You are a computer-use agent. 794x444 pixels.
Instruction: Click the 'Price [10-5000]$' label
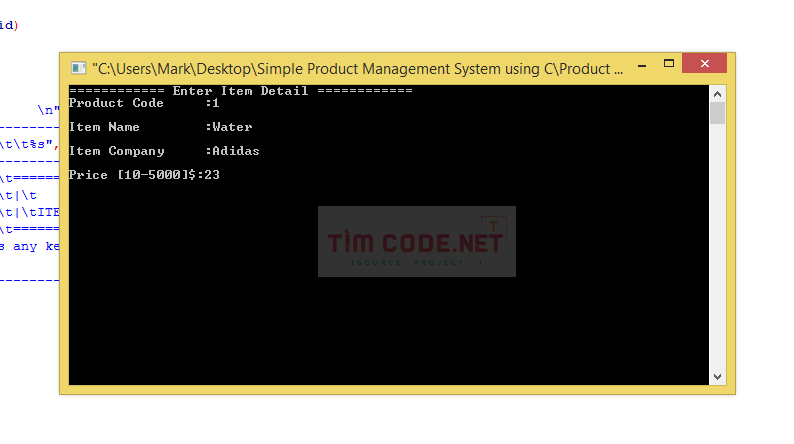pos(132,175)
